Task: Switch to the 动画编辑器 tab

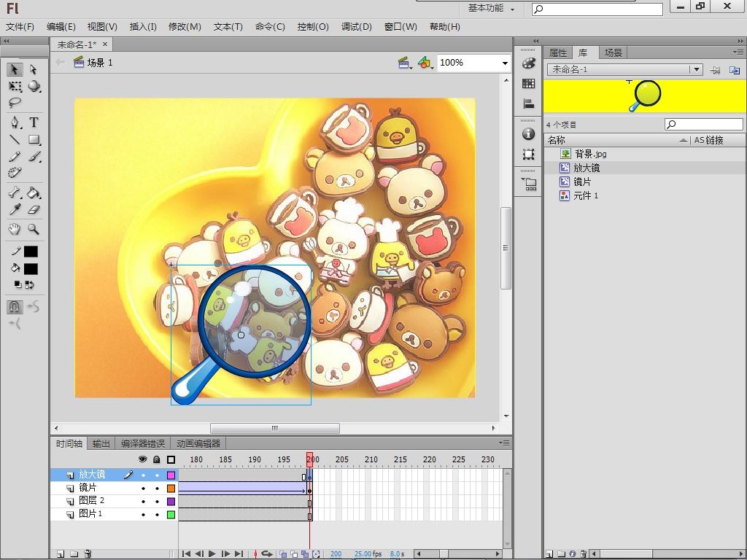Action: click(x=198, y=444)
